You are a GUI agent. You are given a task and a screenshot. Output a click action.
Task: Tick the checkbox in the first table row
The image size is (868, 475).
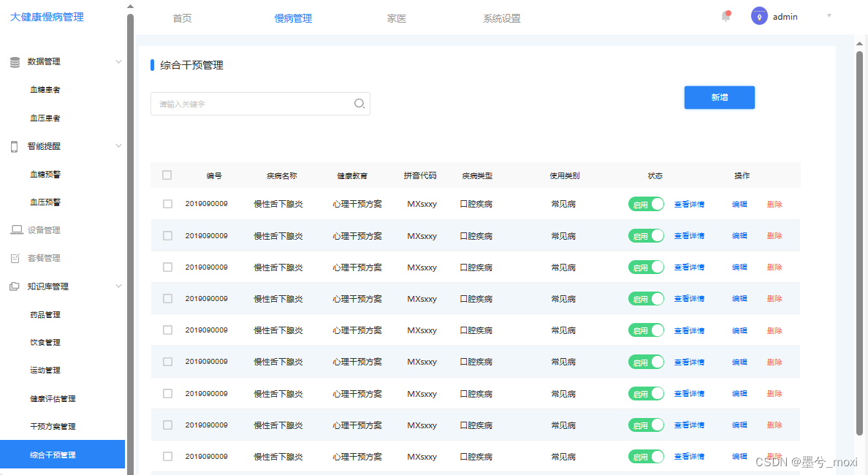(168, 204)
